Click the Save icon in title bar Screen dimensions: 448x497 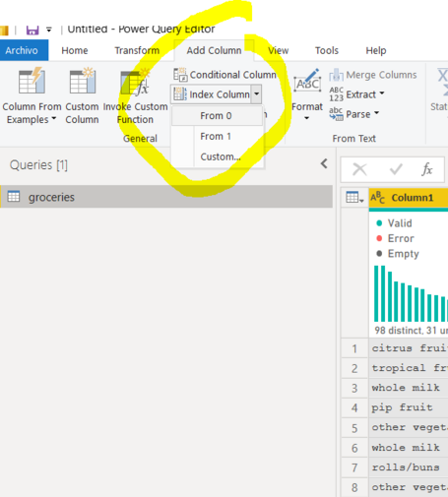click(32, 31)
